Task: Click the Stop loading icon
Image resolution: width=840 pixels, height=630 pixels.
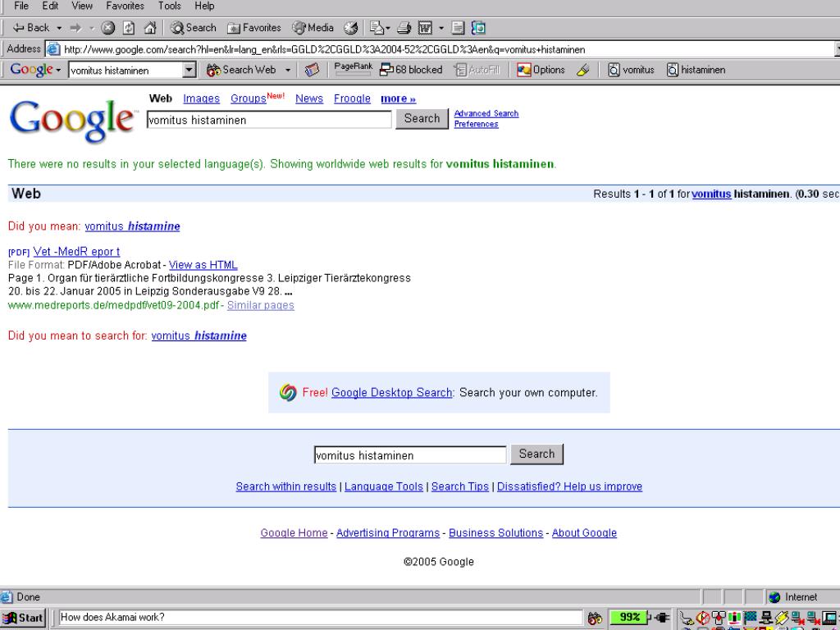Action: point(108,28)
